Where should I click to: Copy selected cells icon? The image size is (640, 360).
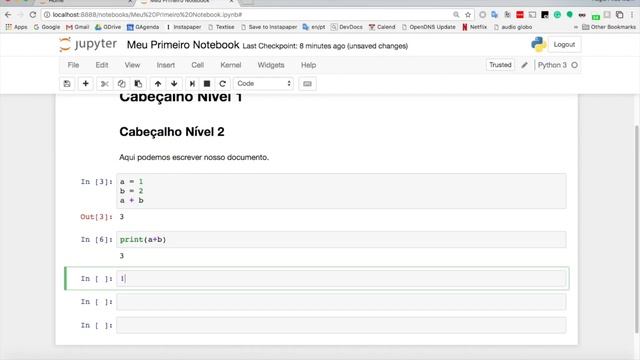(122, 84)
